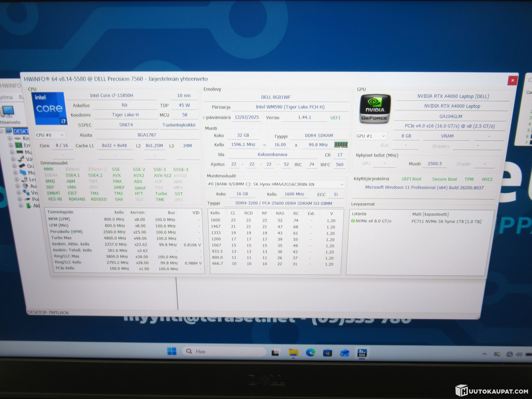The image size is (532, 399).
Task: Open the SK Hynix memory module dropdown
Action: click(x=276, y=184)
